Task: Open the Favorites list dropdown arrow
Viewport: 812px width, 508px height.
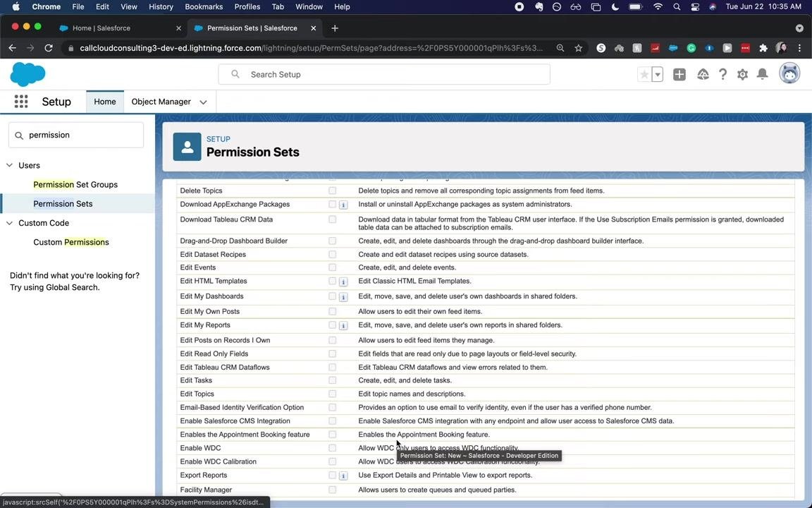Action: click(657, 75)
